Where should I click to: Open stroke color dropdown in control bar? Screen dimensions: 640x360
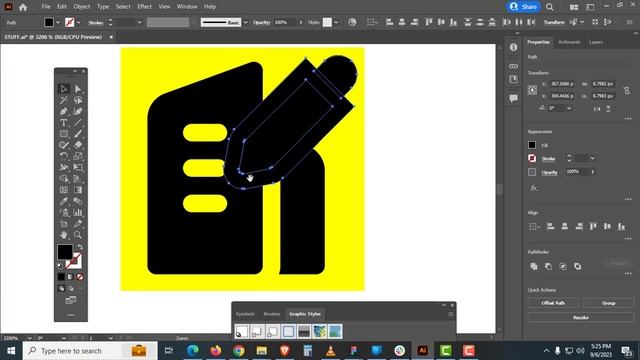coord(78,22)
